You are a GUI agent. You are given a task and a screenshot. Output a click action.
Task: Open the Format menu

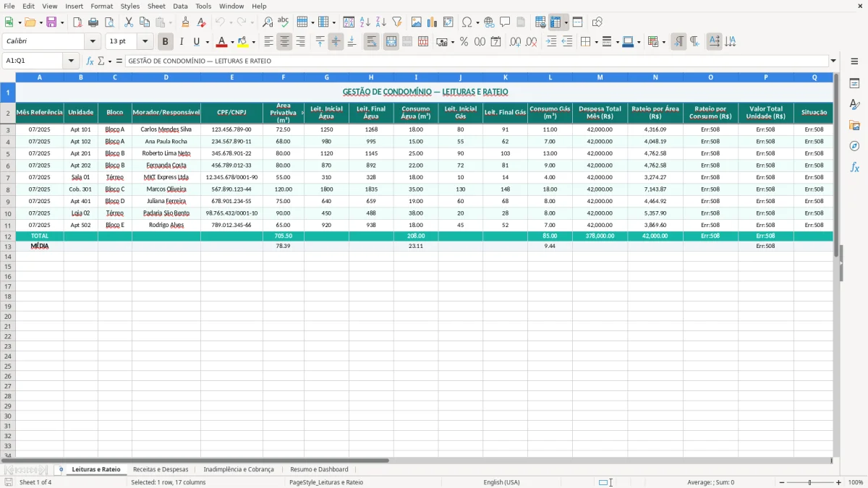(x=102, y=6)
